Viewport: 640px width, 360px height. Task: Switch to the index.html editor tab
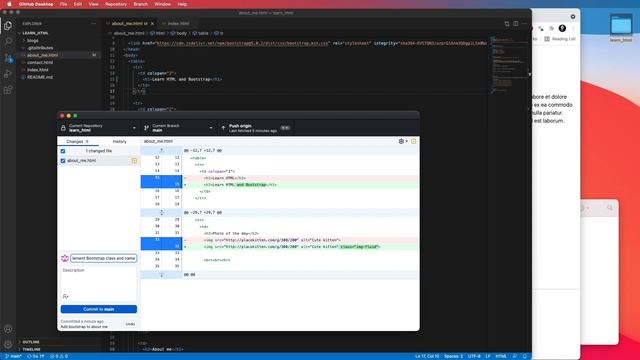point(178,24)
